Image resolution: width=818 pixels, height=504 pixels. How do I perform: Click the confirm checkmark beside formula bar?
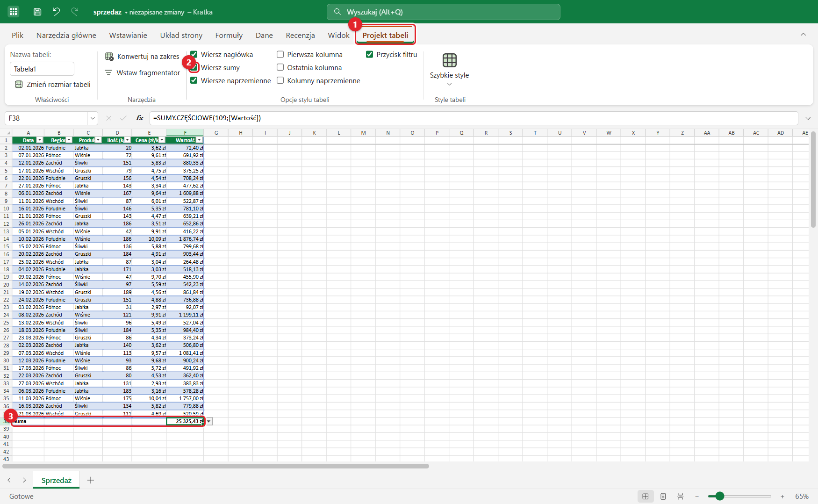[x=123, y=118]
